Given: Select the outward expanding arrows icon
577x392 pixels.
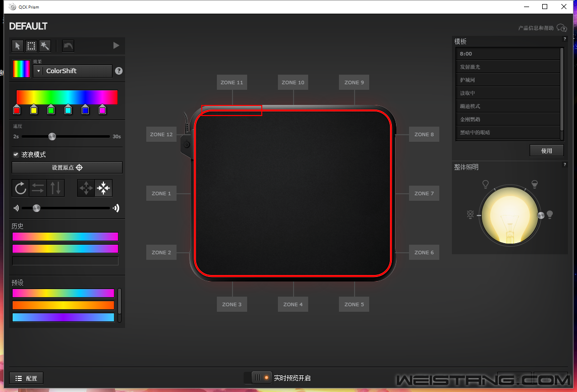Looking at the screenshot, I should [86, 188].
